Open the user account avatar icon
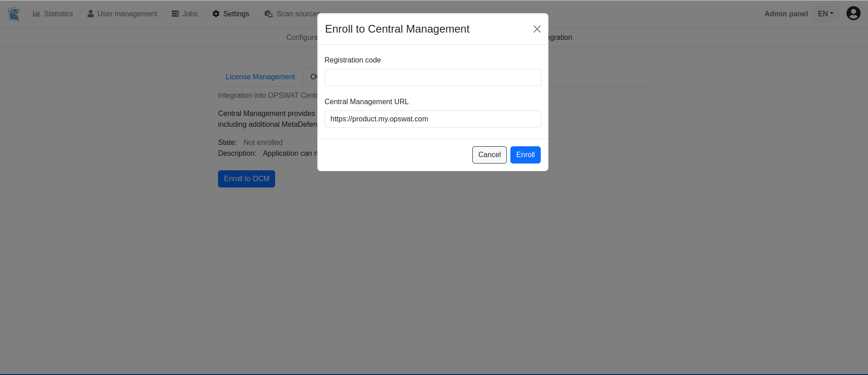Viewport: 868px width, 375px height. click(x=853, y=14)
